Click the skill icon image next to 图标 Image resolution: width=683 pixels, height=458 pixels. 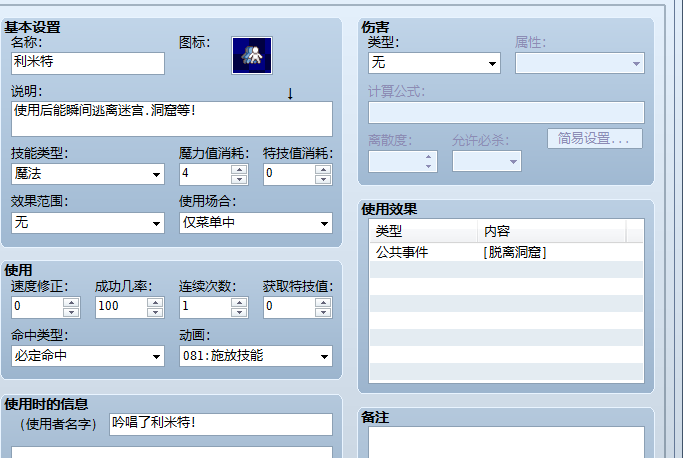click(x=252, y=55)
